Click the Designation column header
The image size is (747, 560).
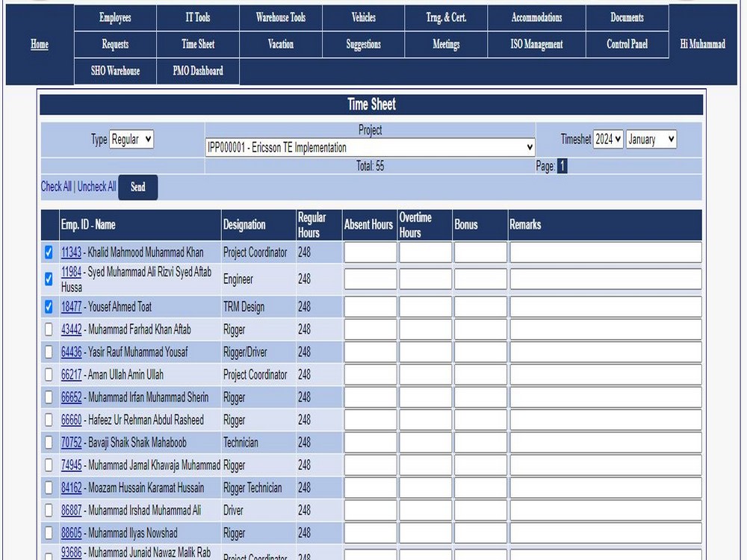pyautogui.click(x=258, y=225)
